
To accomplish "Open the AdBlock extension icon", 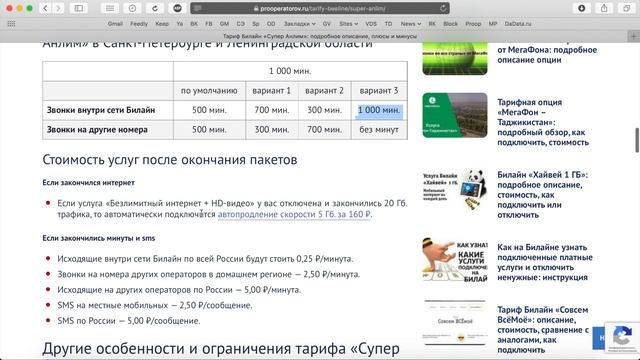I will click(x=177, y=8).
